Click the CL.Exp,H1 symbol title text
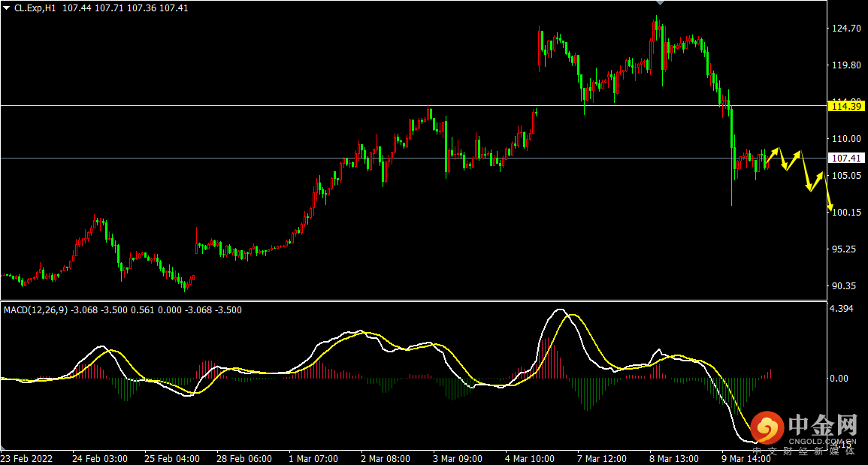Viewport: 868px width, 465px height. click(35, 8)
